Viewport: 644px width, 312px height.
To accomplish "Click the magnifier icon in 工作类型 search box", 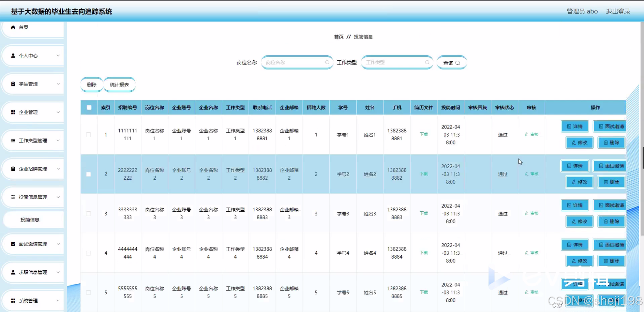I will tap(427, 62).
